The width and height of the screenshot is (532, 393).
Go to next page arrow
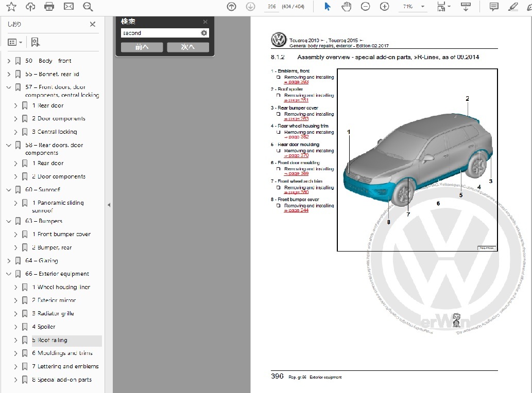point(250,7)
